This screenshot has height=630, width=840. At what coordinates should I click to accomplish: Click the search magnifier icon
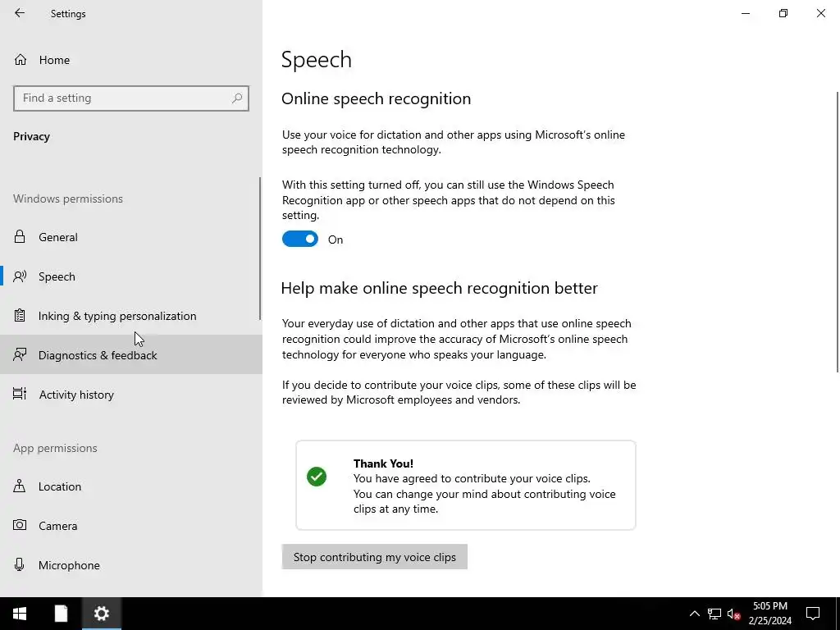click(x=237, y=98)
